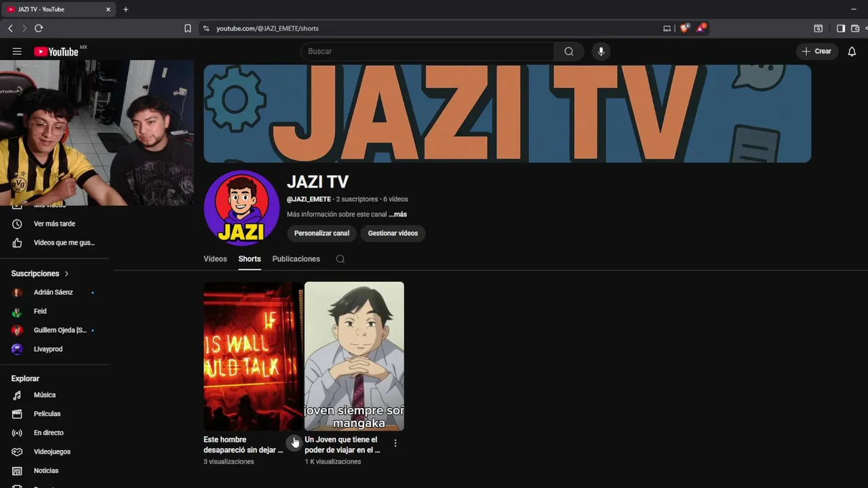Viewport: 868px width, 488px height.
Task: Click the JAZI channel avatar
Action: pyautogui.click(x=241, y=208)
